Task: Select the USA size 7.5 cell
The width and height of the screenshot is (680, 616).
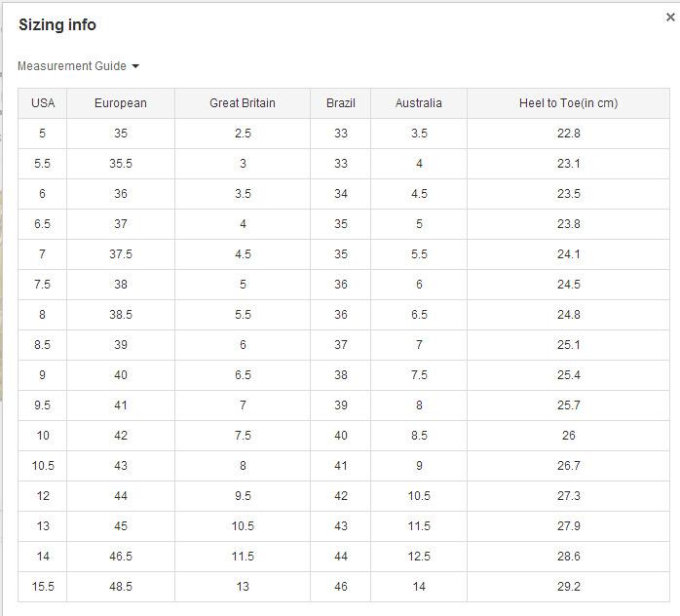Action: tap(43, 285)
